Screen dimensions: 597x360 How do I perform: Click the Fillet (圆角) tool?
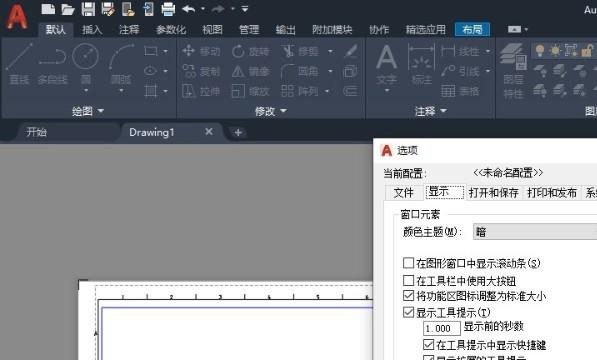[x=301, y=71]
